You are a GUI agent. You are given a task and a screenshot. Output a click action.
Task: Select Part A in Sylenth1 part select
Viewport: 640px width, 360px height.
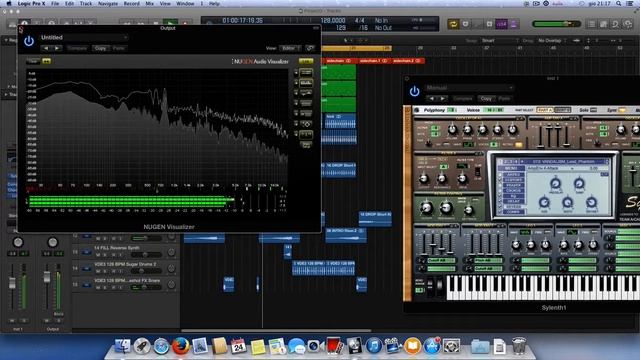[x=545, y=110]
